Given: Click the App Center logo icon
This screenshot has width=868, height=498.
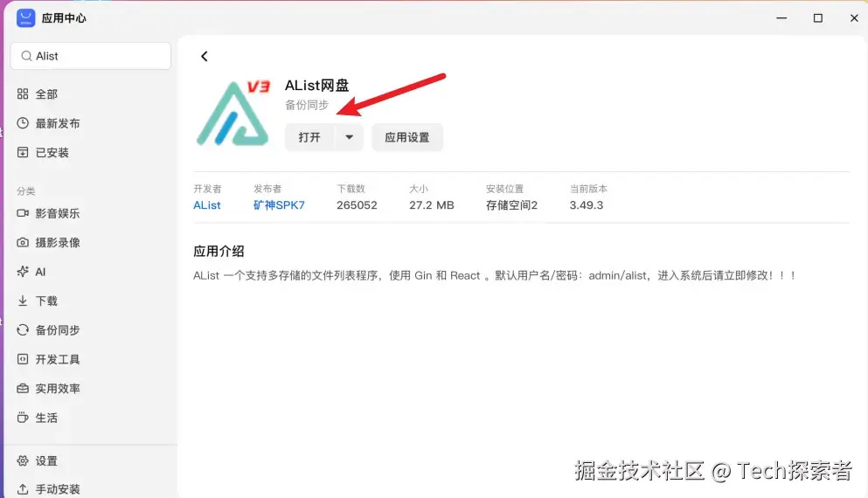Looking at the screenshot, I should pyautogui.click(x=25, y=17).
